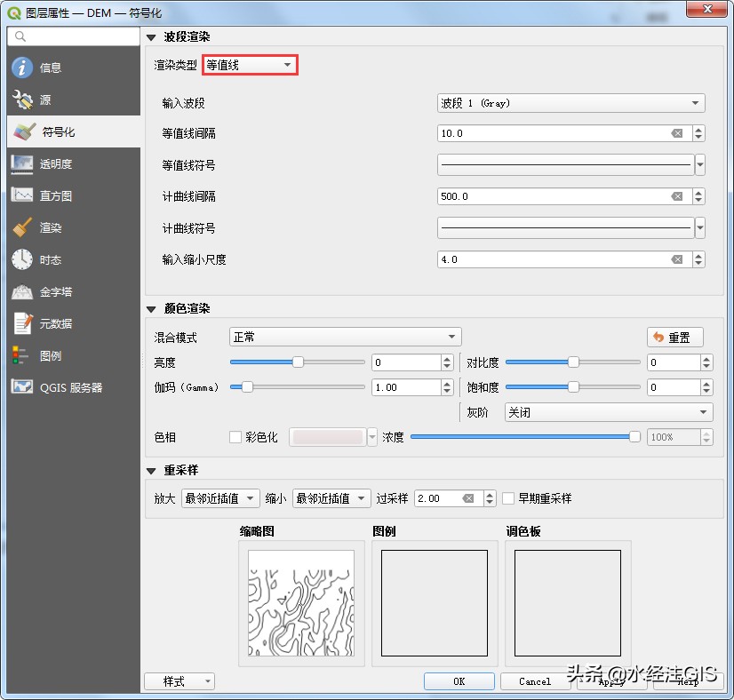Image resolution: width=734 pixels, height=700 pixels.
Task: Click the OK button
Action: [459, 681]
